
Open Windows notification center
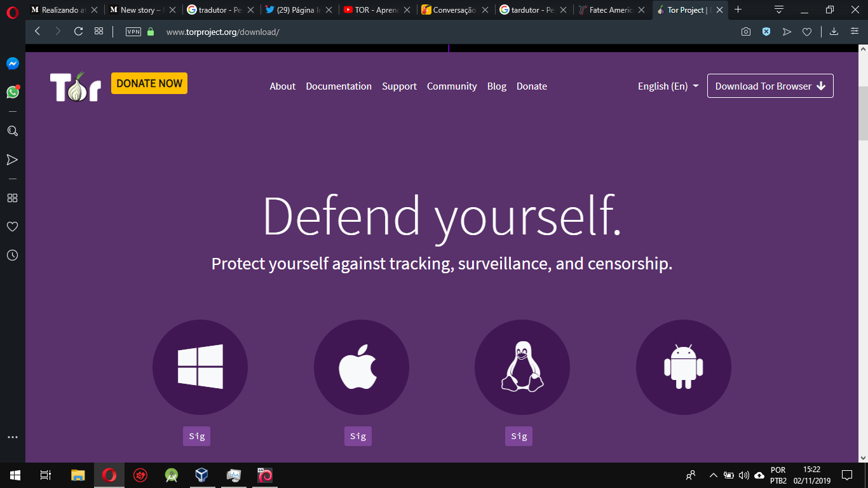847,475
